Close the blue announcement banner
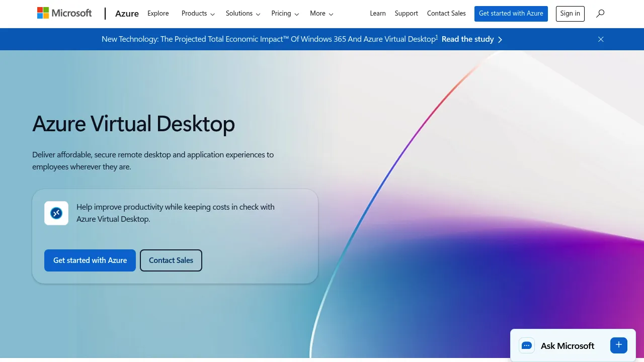 (601, 39)
